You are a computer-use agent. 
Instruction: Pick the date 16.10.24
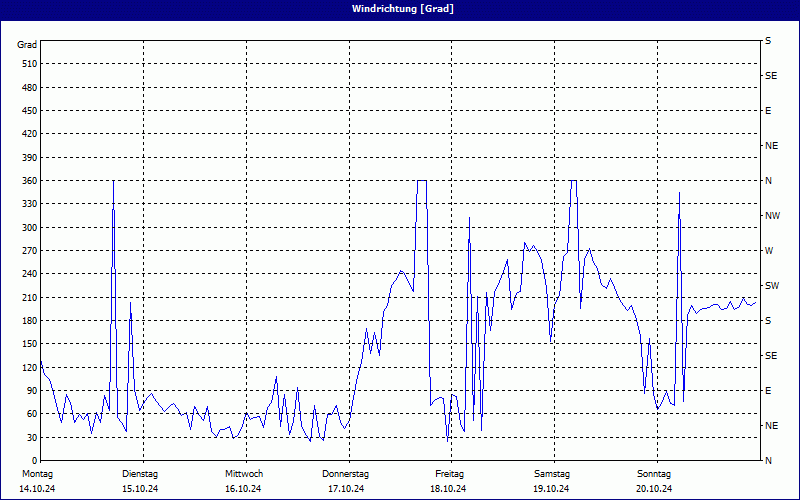coord(243,489)
